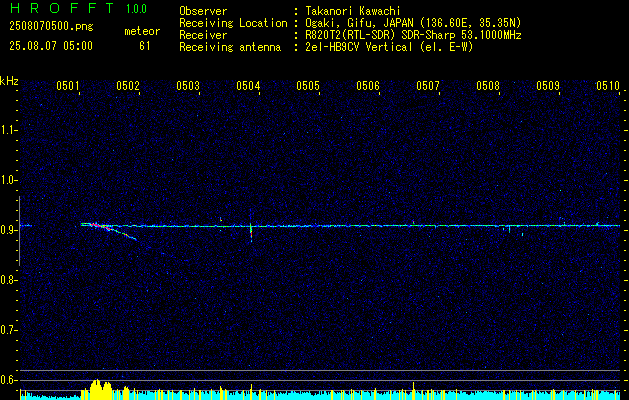The width and height of the screenshot is (629, 400).
Task: Click the 0508 time marker
Action: 488,85
